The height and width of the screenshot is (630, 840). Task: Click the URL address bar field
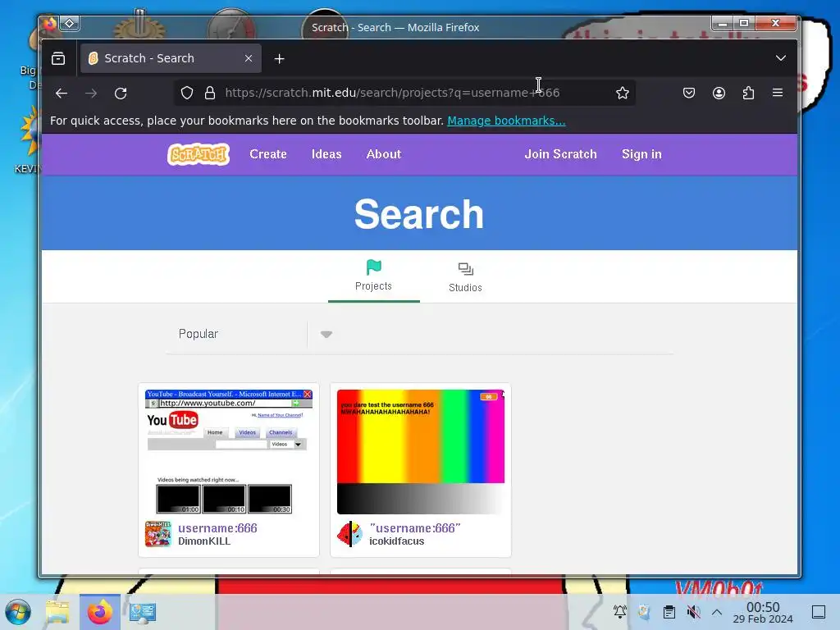tap(404, 94)
